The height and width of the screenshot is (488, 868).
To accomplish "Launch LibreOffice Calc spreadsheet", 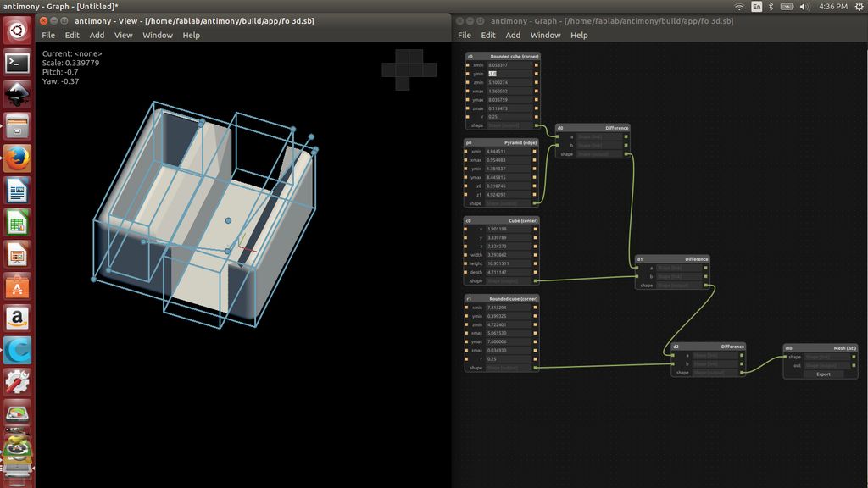I will 18,223.
